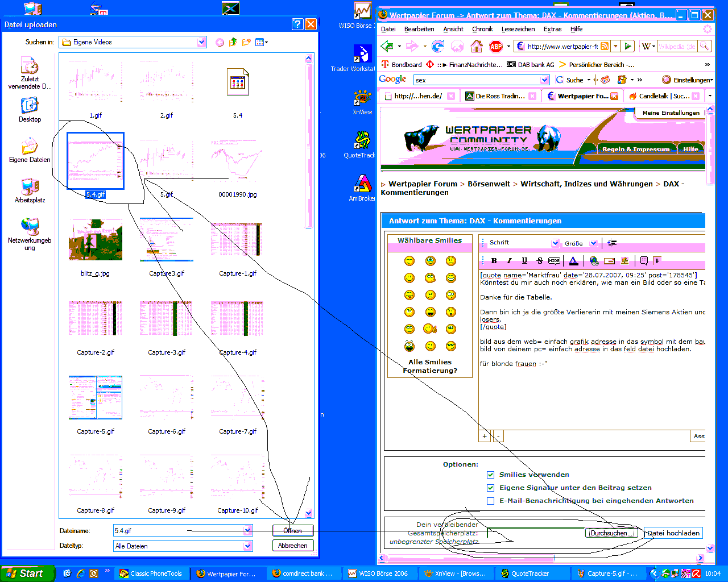Select the Capture-5.gif thumbnail

[x=96, y=398]
